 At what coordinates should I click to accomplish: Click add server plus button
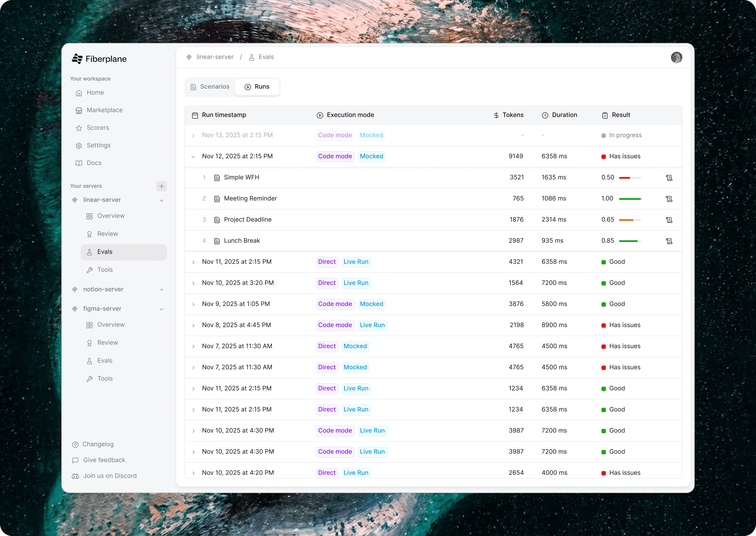click(161, 186)
